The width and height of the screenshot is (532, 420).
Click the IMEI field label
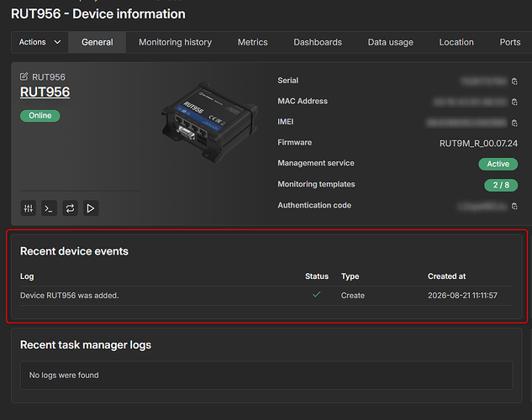click(286, 122)
